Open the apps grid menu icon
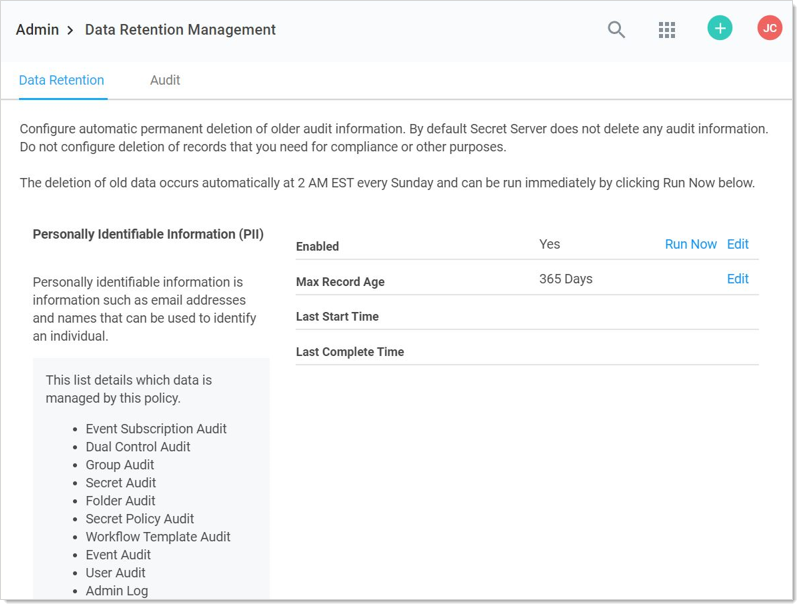Viewport: 801px width, 608px height. [x=667, y=30]
